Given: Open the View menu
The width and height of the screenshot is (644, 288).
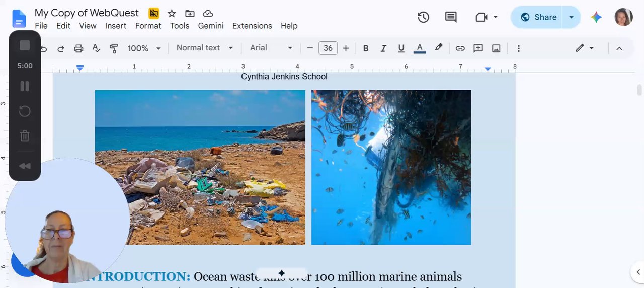Looking at the screenshot, I should point(88,26).
